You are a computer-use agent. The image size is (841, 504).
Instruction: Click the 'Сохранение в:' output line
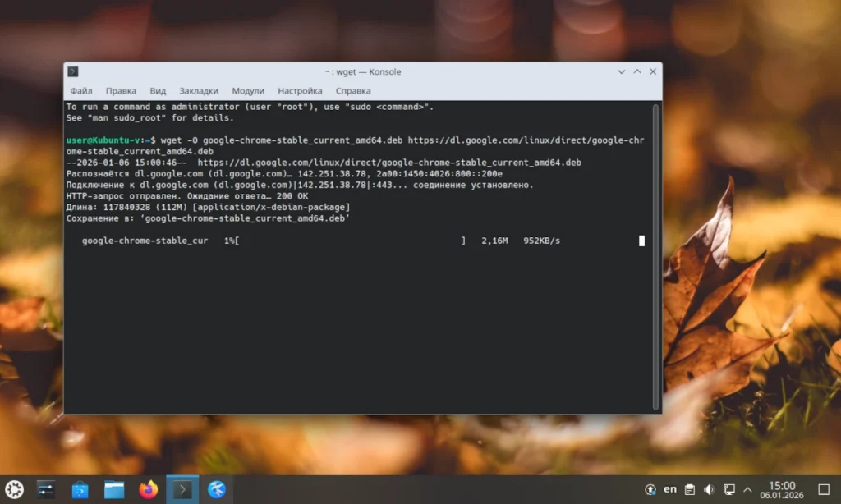click(208, 218)
